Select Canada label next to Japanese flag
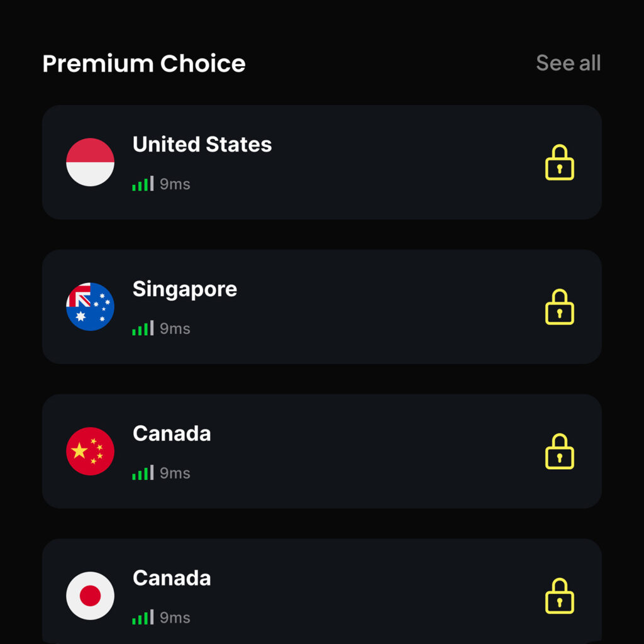Viewport: 644px width, 644px height. (172, 579)
